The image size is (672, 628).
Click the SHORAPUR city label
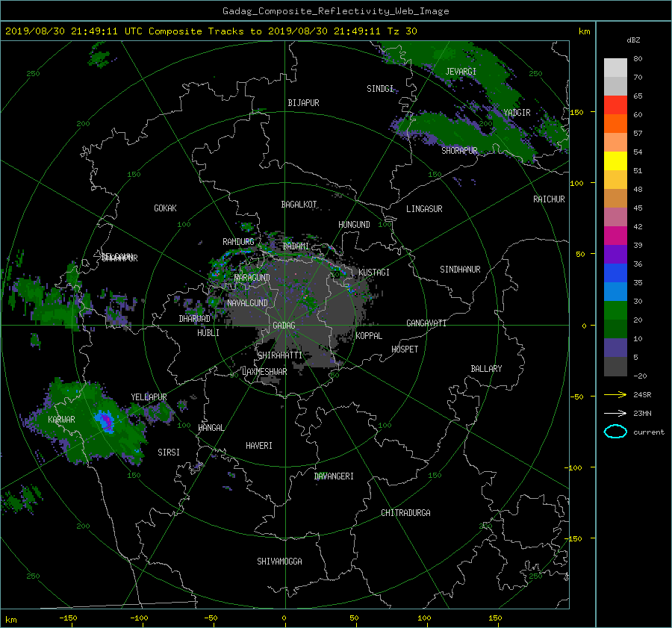[459, 150]
